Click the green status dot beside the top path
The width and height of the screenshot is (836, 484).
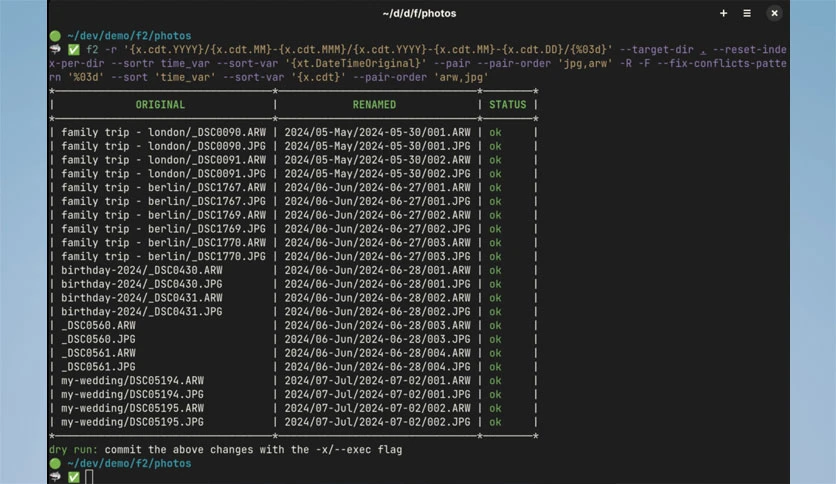(x=55, y=36)
